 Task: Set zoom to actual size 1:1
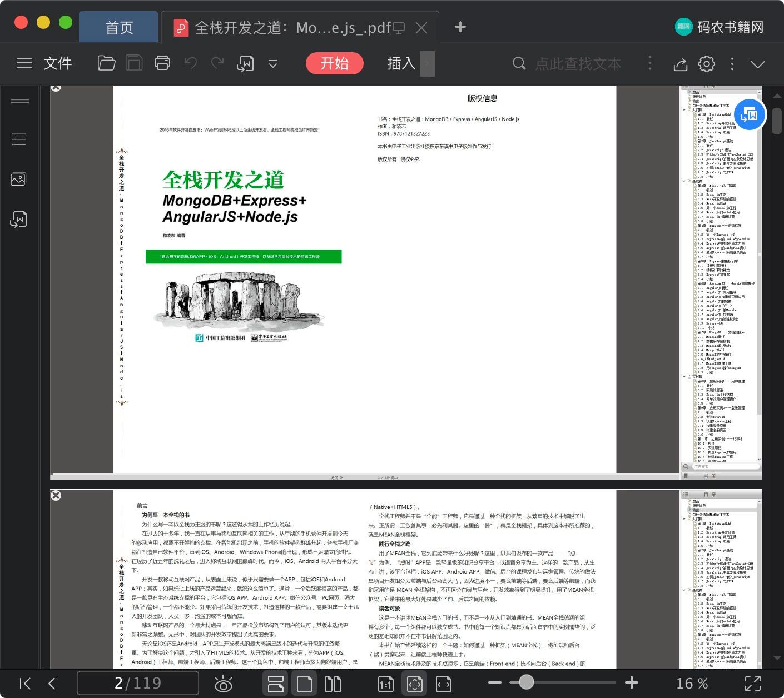tap(386, 684)
